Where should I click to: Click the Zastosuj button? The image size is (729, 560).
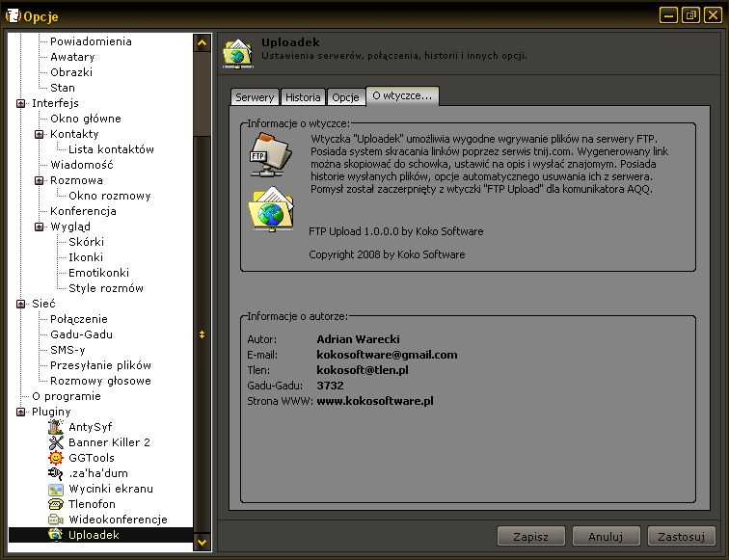(681, 536)
